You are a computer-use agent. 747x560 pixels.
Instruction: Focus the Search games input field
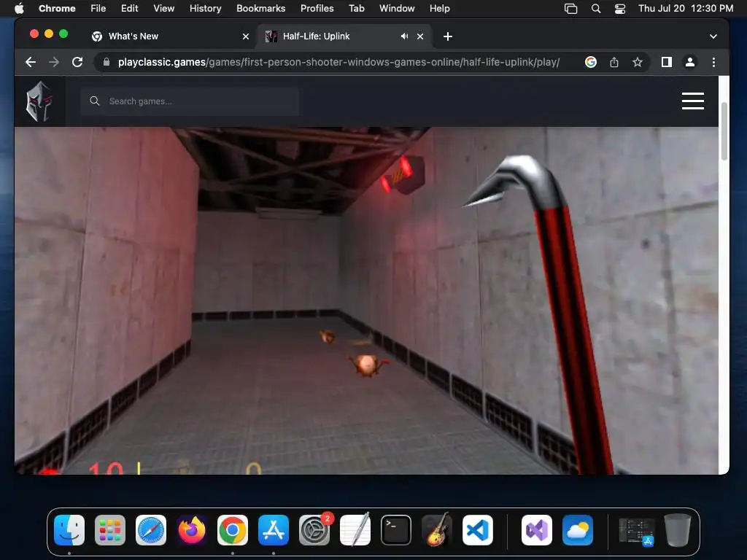(x=190, y=101)
